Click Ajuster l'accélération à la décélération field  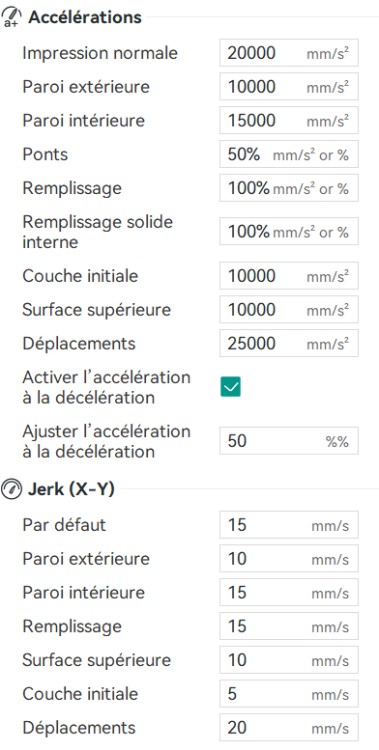289,441
